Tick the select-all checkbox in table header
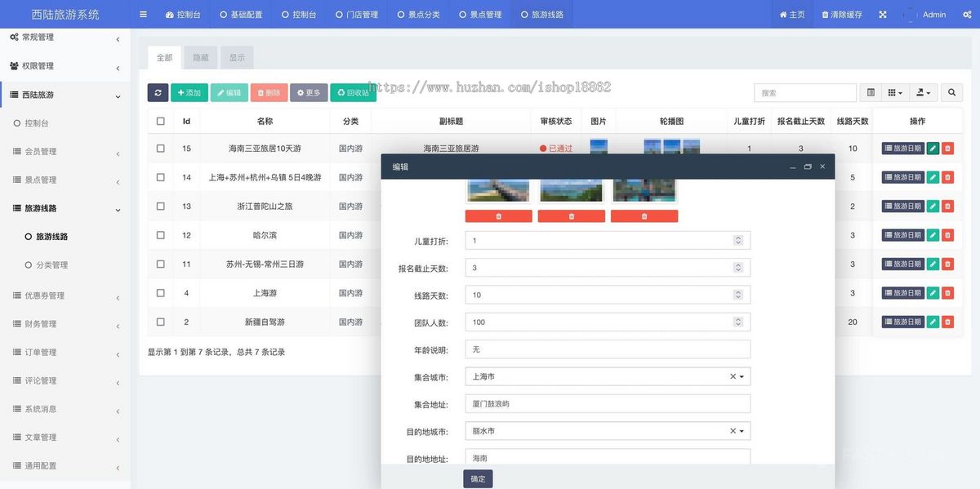The width and height of the screenshot is (980, 489). [160, 120]
